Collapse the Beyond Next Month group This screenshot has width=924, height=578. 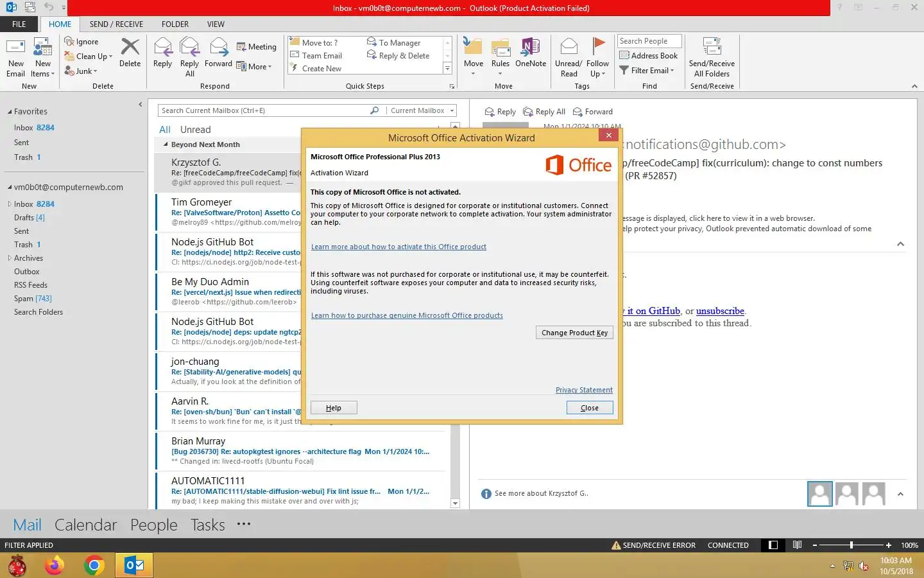click(x=166, y=144)
